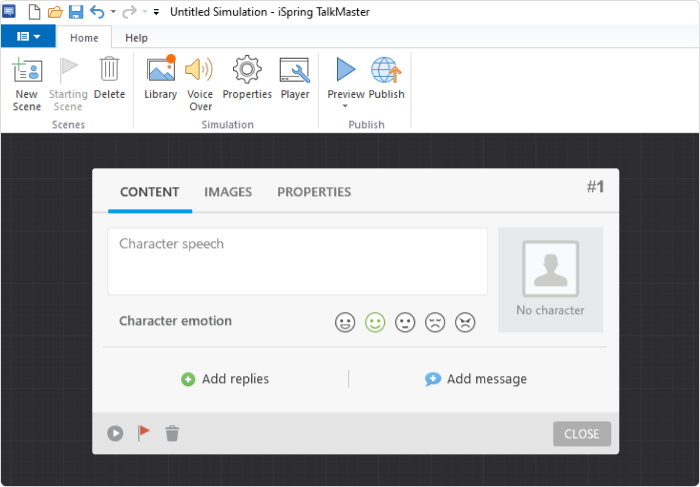This screenshot has width=700, height=487.
Task: Delete scene using gray trash icon in footer
Action: tap(172, 433)
